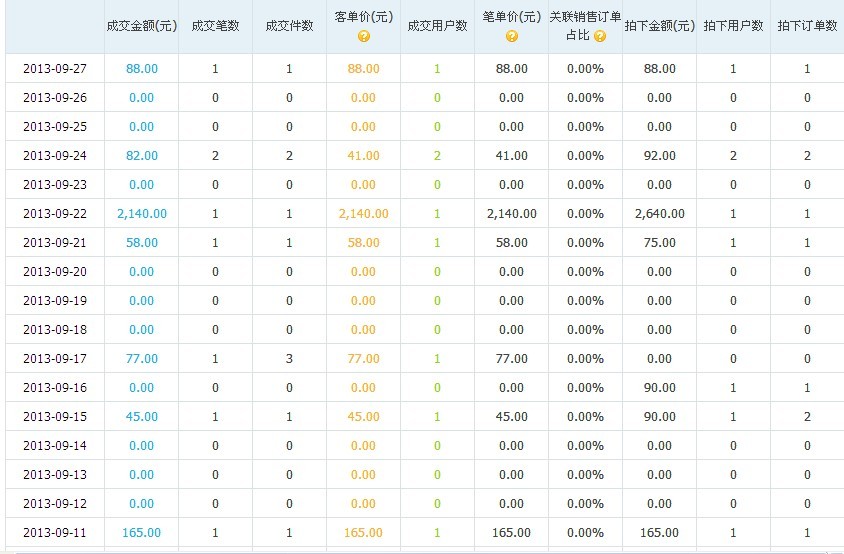
Task: Select the date cell 2013-09-19
Action: (x=55, y=301)
